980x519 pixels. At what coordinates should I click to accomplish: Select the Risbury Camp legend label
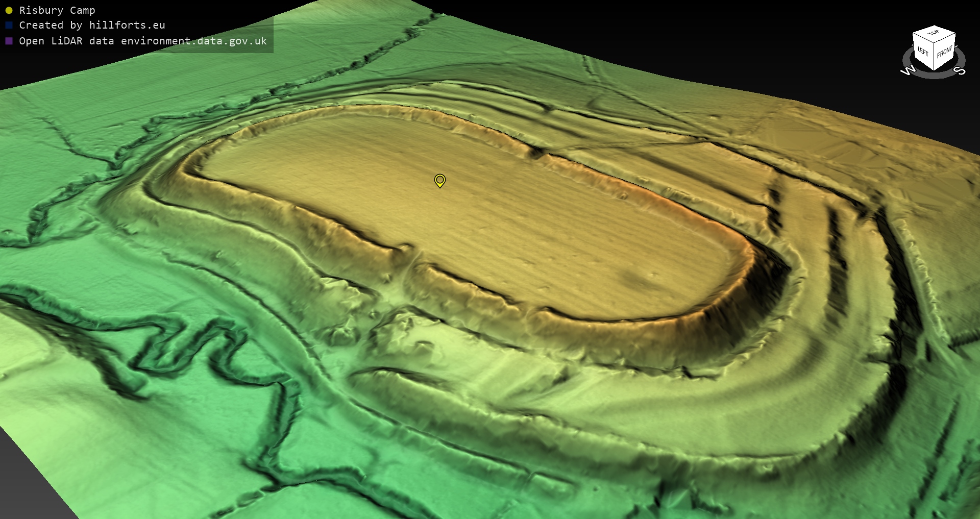pyautogui.click(x=57, y=10)
